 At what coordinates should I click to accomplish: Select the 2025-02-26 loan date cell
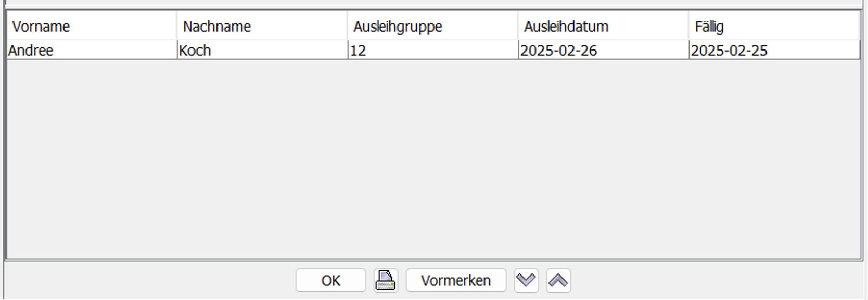[x=604, y=51]
